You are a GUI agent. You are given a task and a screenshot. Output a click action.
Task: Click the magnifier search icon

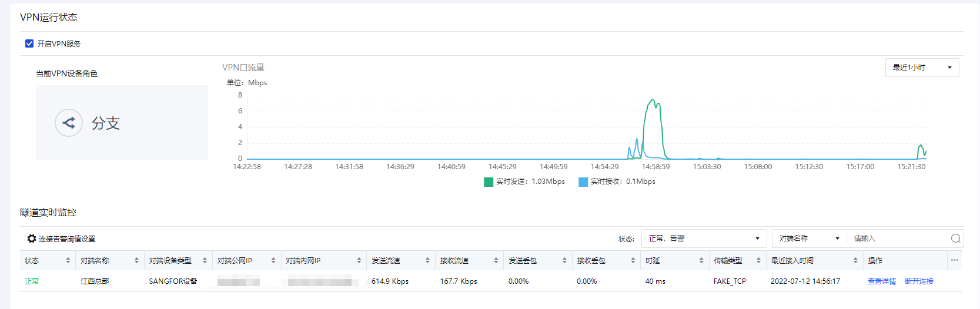point(956,239)
